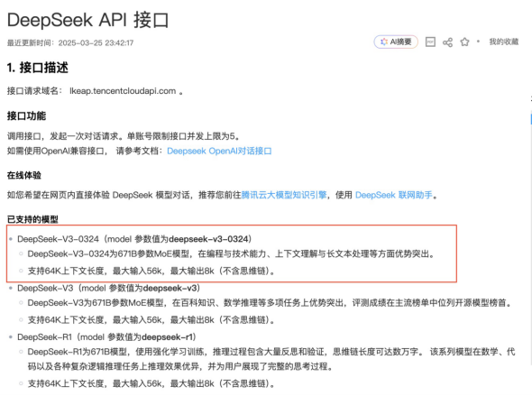Click the DeepSeek-V3（model 参数值为deepseek-v3）line

click(108, 288)
